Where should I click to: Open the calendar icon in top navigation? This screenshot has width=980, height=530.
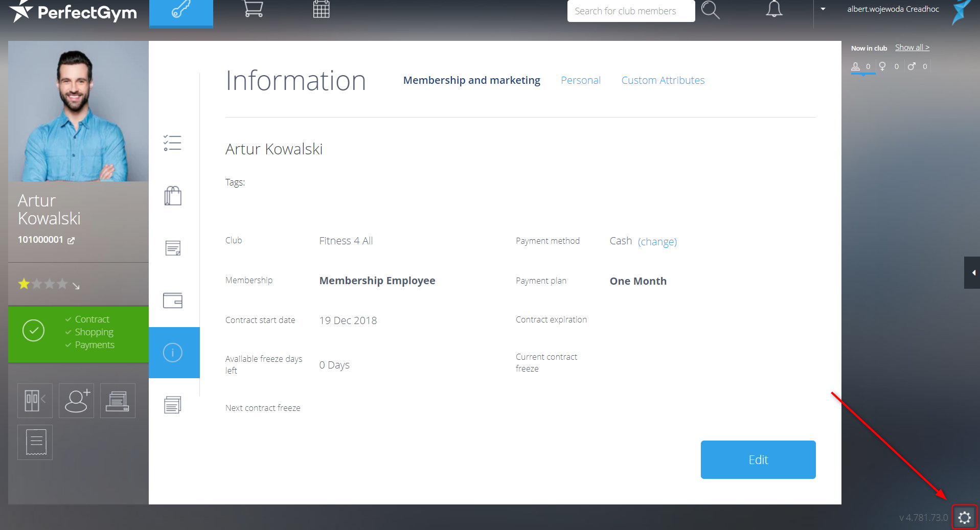pyautogui.click(x=321, y=10)
